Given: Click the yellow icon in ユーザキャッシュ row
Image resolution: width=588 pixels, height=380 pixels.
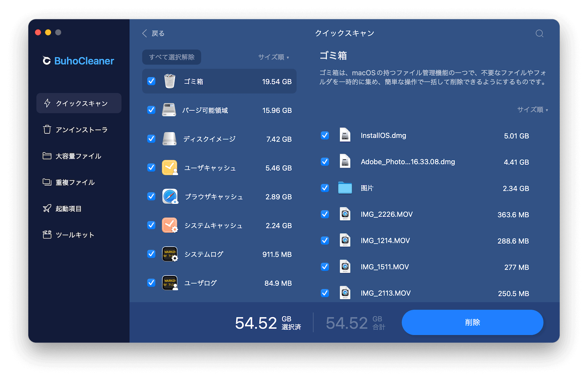Looking at the screenshot, I should (170, 167).
